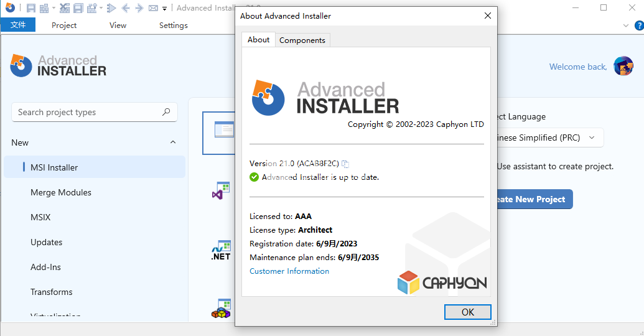Screen dimensions: 644x336
Task: Open the Settings ribbon tab
Action: (174, 25)
